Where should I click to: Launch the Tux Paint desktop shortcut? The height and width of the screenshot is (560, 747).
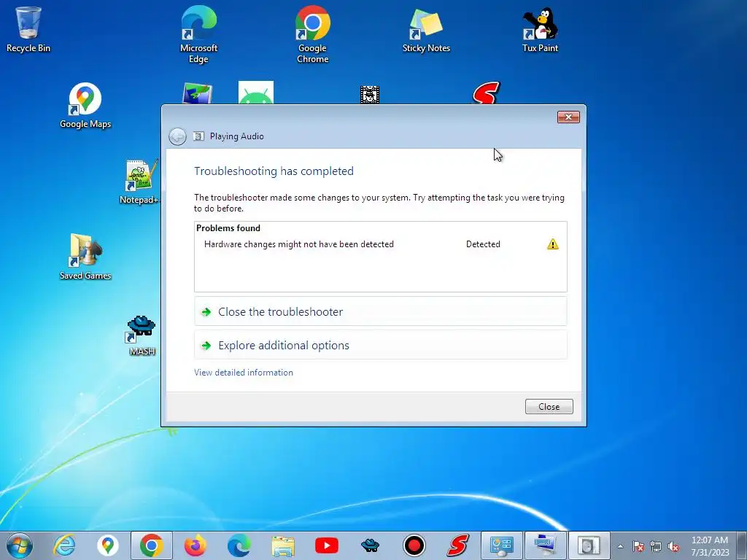541,29
